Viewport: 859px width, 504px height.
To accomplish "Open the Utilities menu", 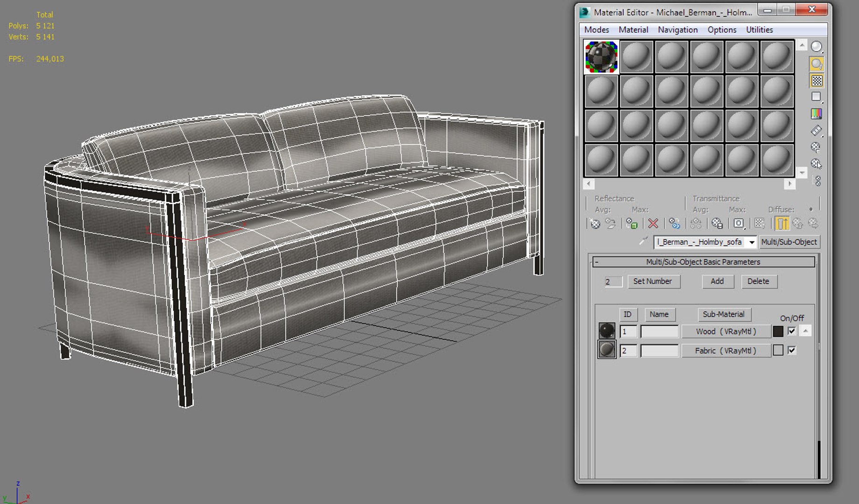I will pyautogui.click(x=760, y=30).
